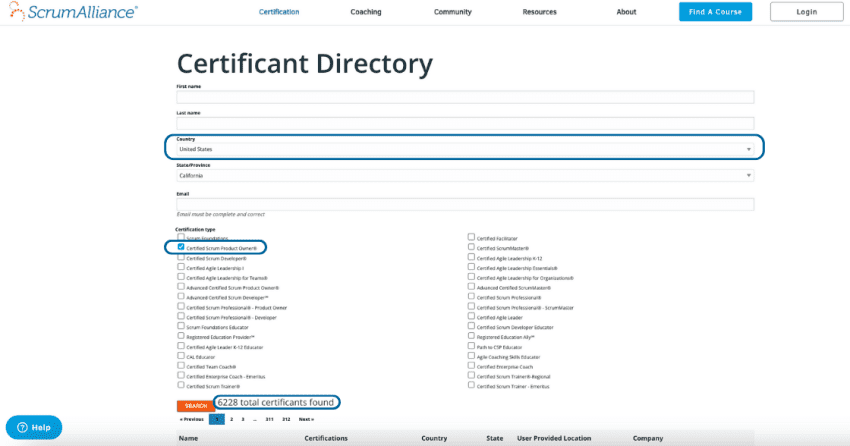Click the Country column header

coord(434,438)
